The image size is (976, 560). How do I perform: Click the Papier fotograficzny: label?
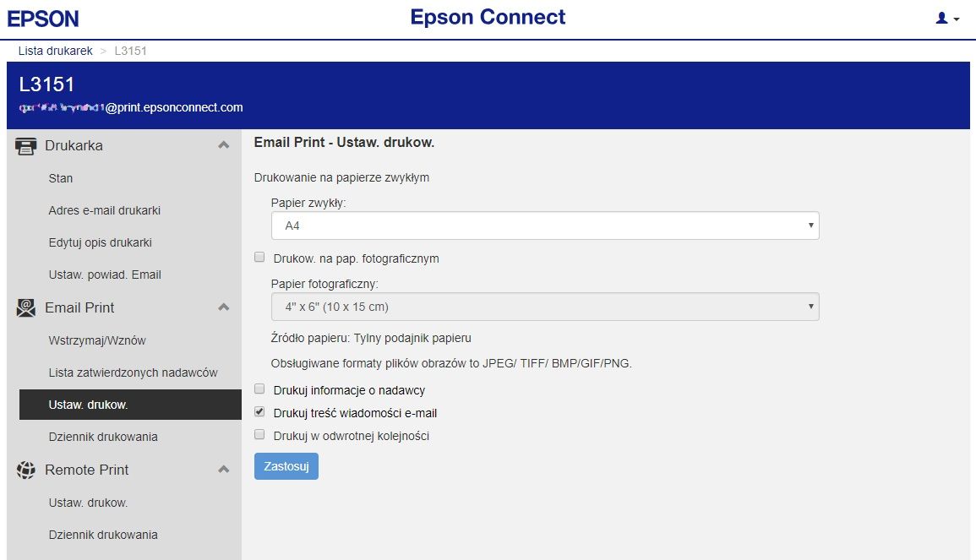point(324,285)
